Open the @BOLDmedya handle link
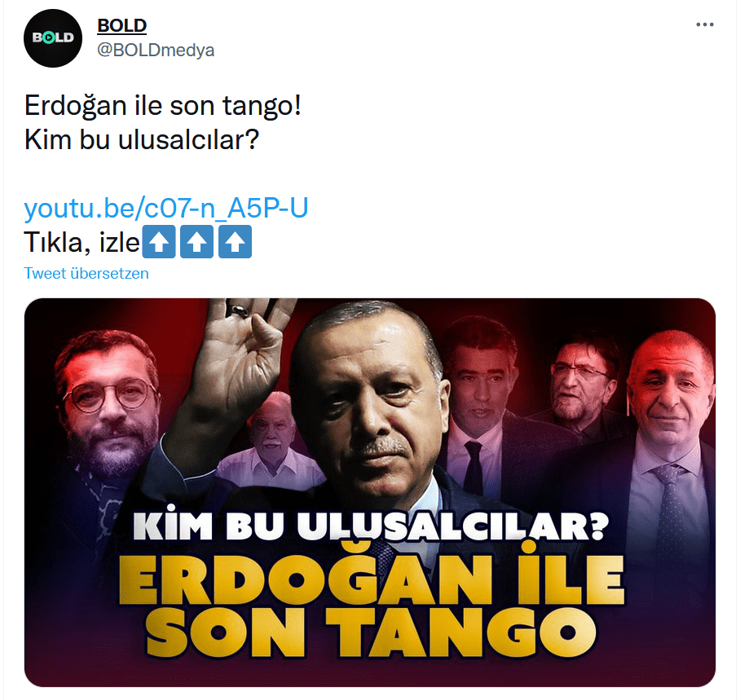 click(x=156, y=51)
